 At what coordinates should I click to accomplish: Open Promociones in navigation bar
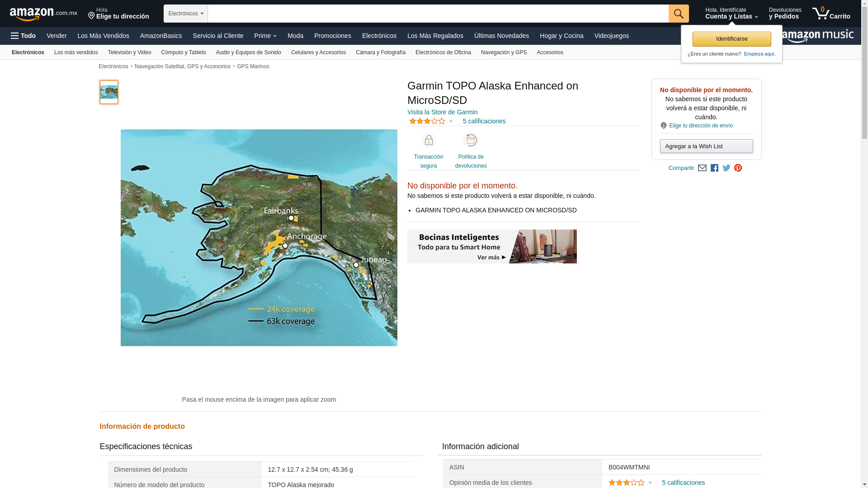tap(332, 36)
